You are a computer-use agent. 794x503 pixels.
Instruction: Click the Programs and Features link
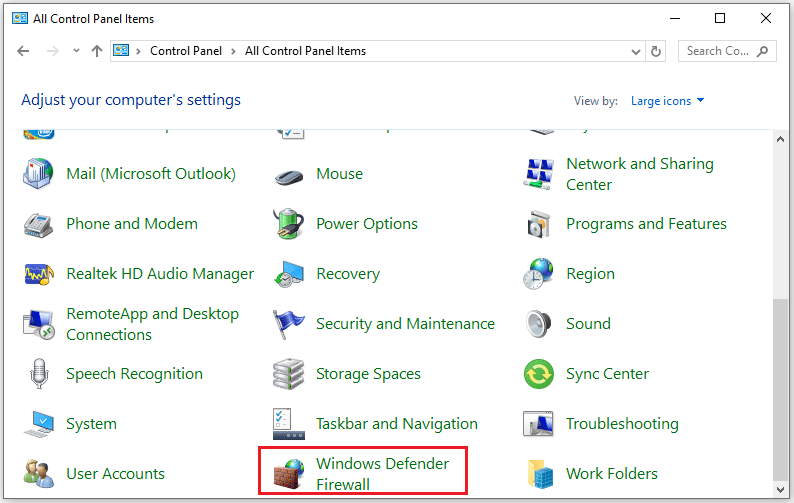coord(646,224)
